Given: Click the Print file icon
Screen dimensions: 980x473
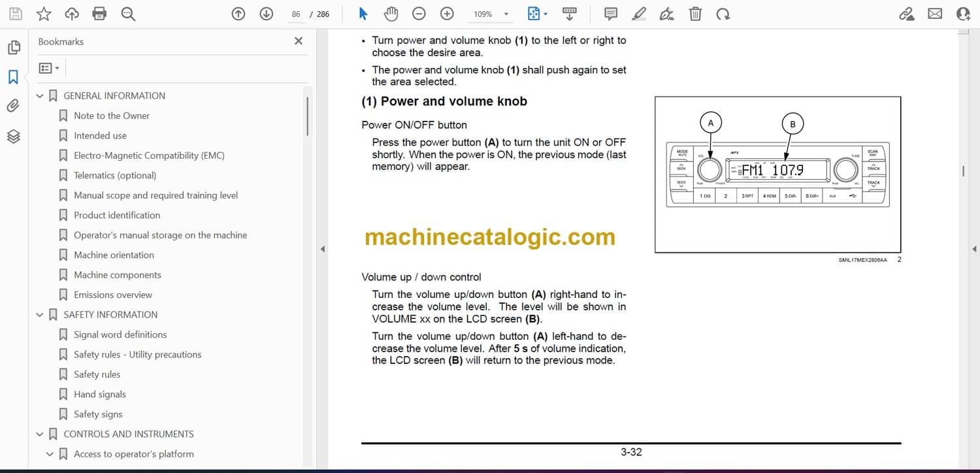Looking at the screenshot, I should coord(99,14).
